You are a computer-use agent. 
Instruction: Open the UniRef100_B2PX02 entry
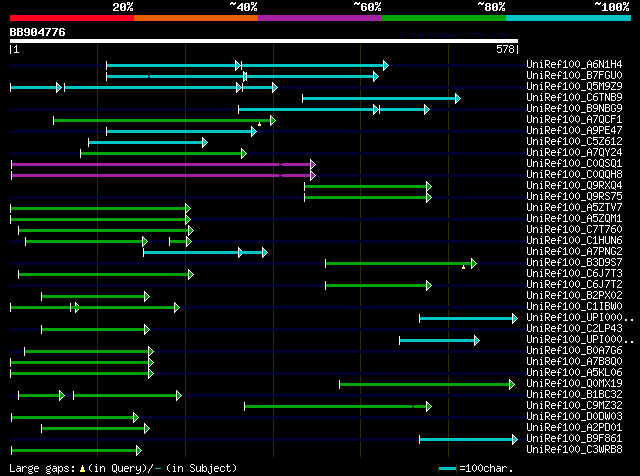(x=574, y=296)
